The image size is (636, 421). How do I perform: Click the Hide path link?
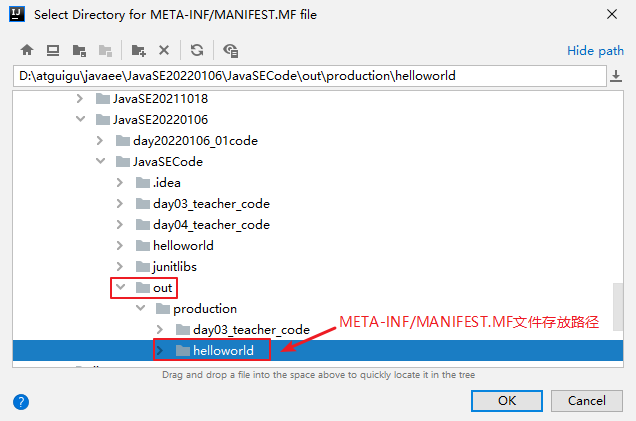point(595,51)
